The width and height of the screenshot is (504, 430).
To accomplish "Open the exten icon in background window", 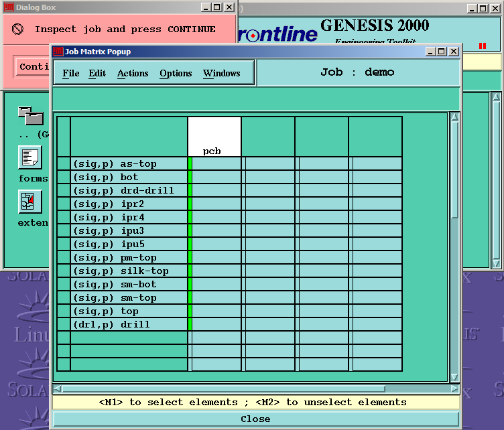I will tap(30, 202).
